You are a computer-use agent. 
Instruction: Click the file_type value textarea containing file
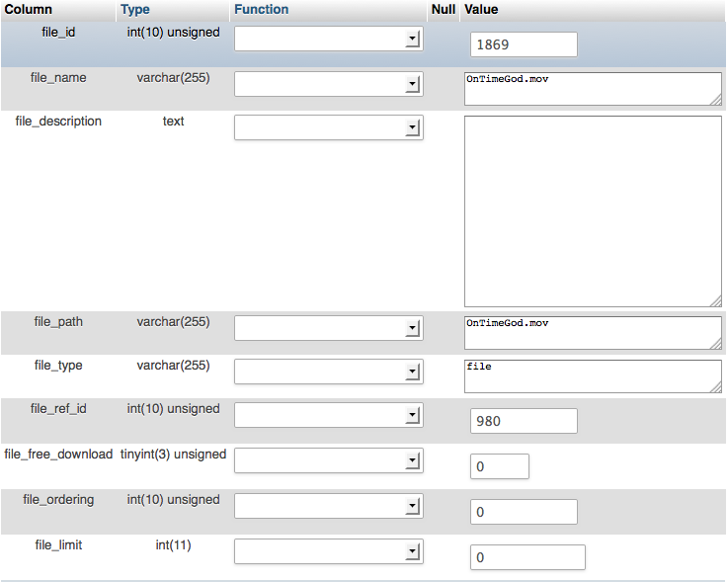593,376
